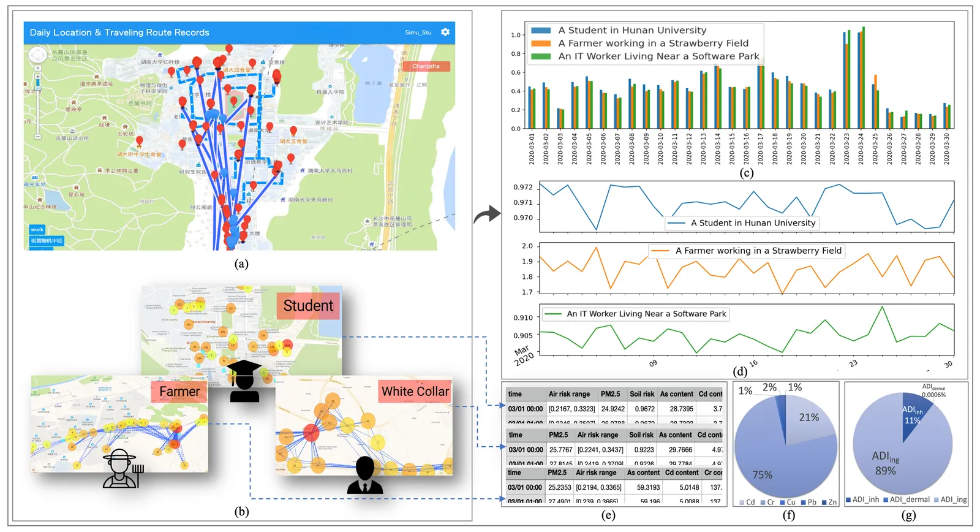Click the curved arrow pointing to charts
Screen dimensions: 980x532
[487, 215]
